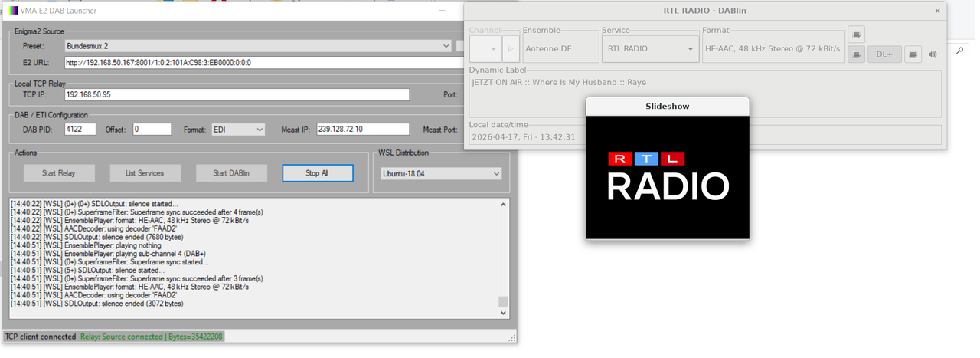Click the icon button between DL+ and volume
Screen dimensions: 980x358
913,54
